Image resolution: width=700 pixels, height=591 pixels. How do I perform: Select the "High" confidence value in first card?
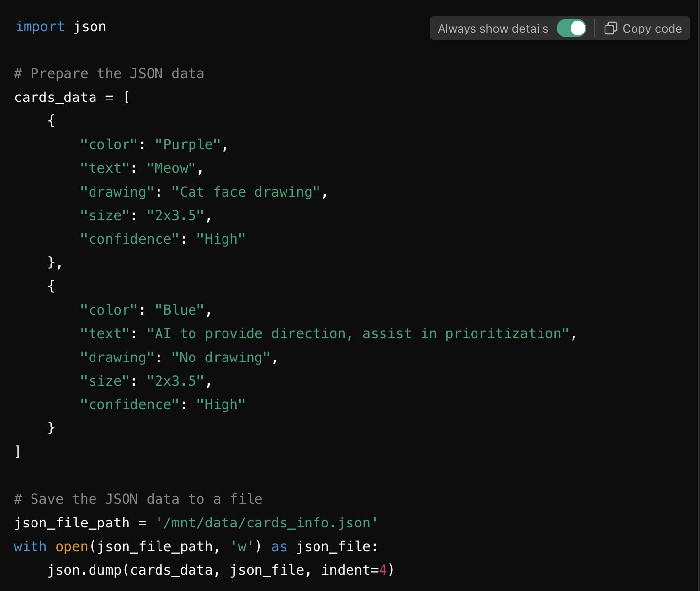tap(220, 239)
